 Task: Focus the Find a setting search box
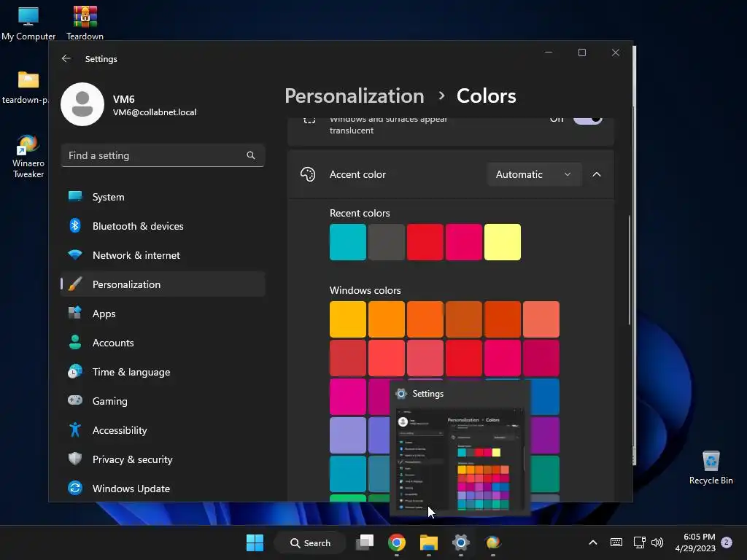163,155
